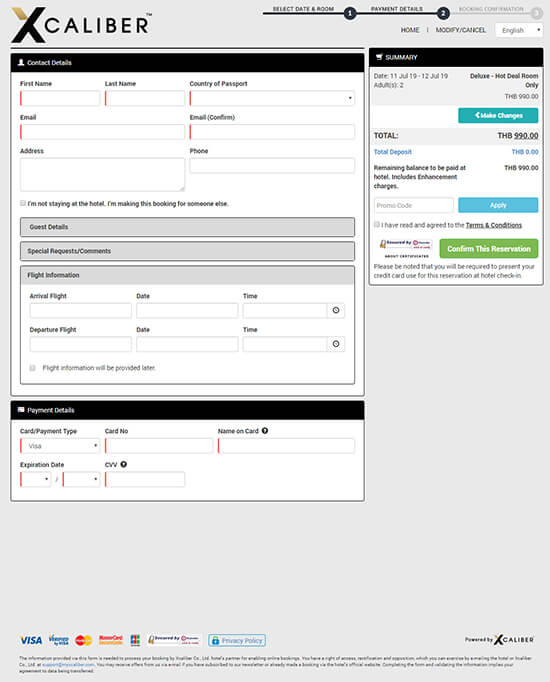Click the CVV help question icon

pos(123,464)
